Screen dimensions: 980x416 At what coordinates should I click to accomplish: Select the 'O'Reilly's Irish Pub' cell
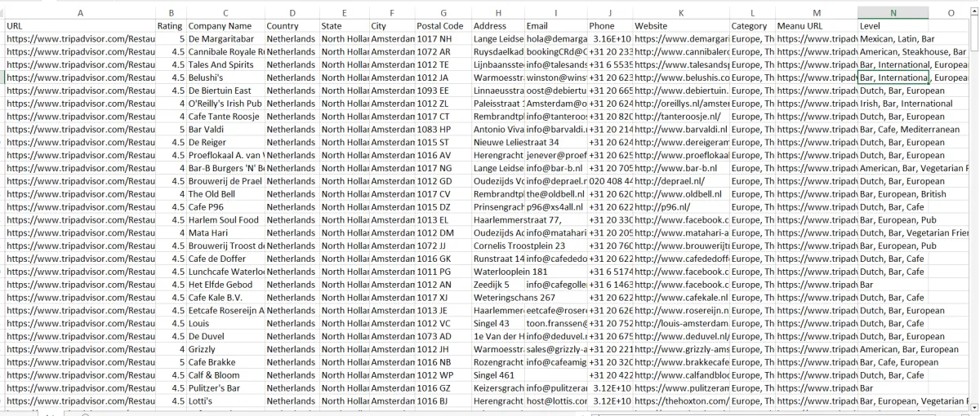tap(225, 104)
